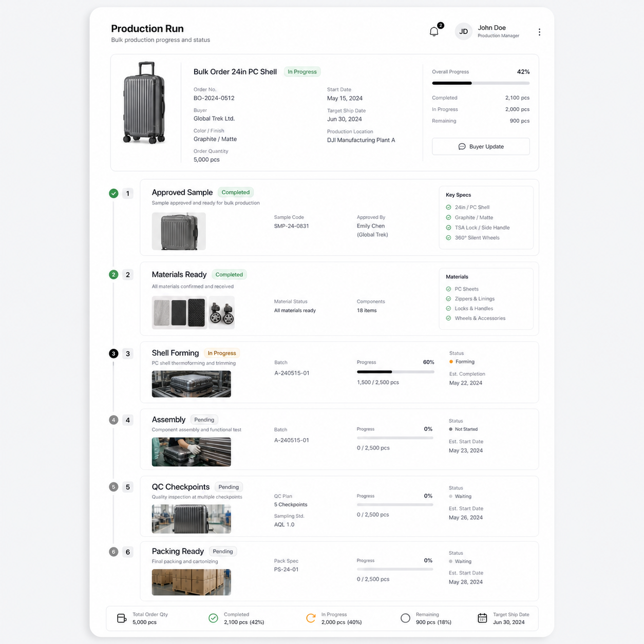This screenshot has height=644, width=644.
Task: Open Approved Sample suitcase thumbnail
Action: (x=179, y=231)
